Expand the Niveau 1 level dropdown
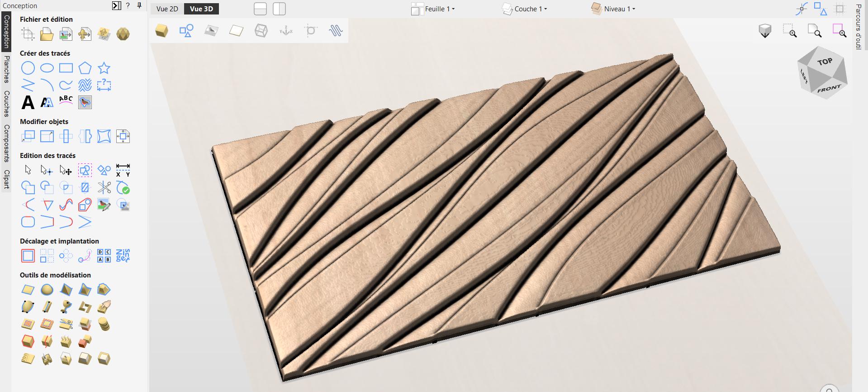 (x=613, y=9)
